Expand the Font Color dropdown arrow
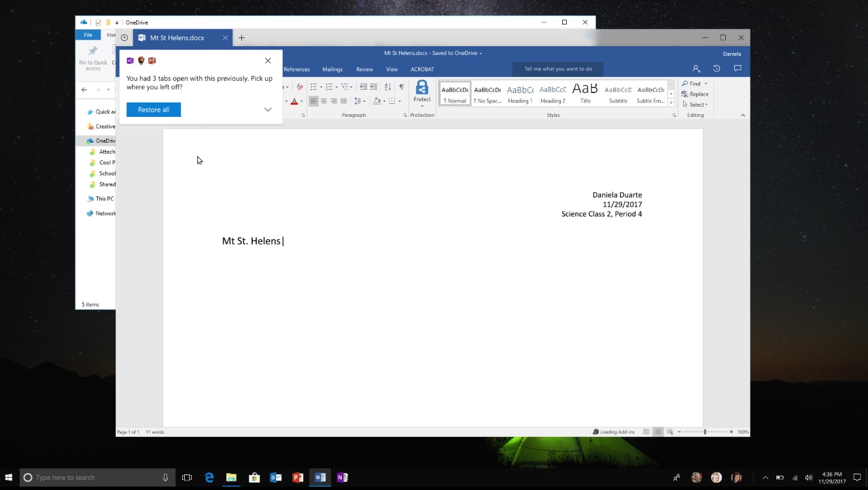This screenshot has height=490, width=868. pos(301,101)
